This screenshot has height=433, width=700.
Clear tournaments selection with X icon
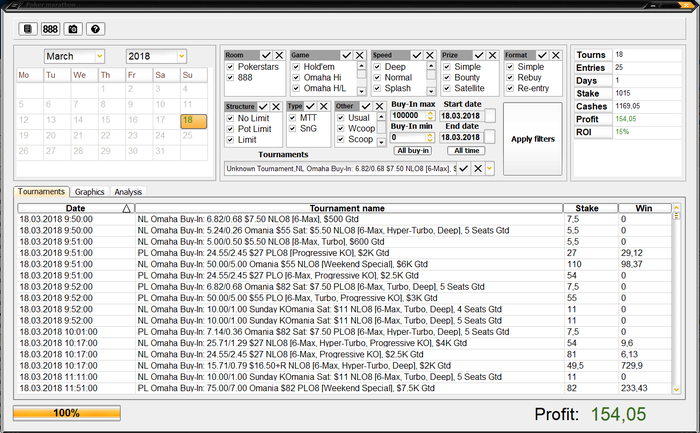pos(478,168)
